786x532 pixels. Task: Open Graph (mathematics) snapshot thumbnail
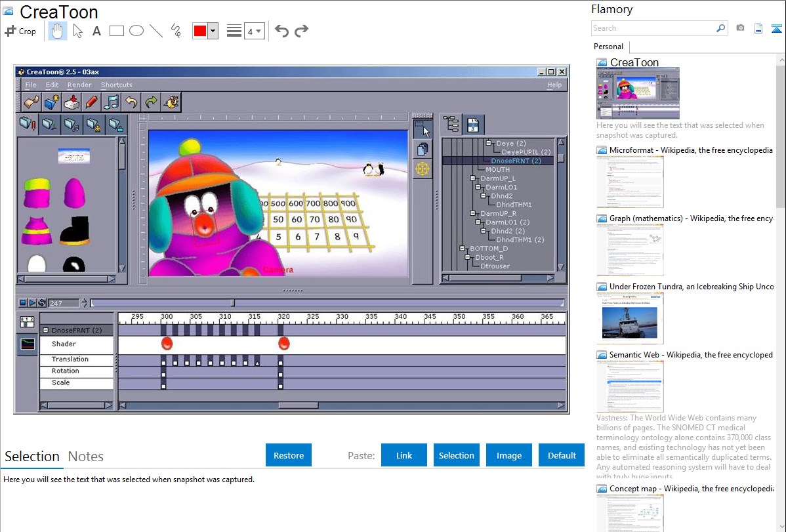coord(630,250)
